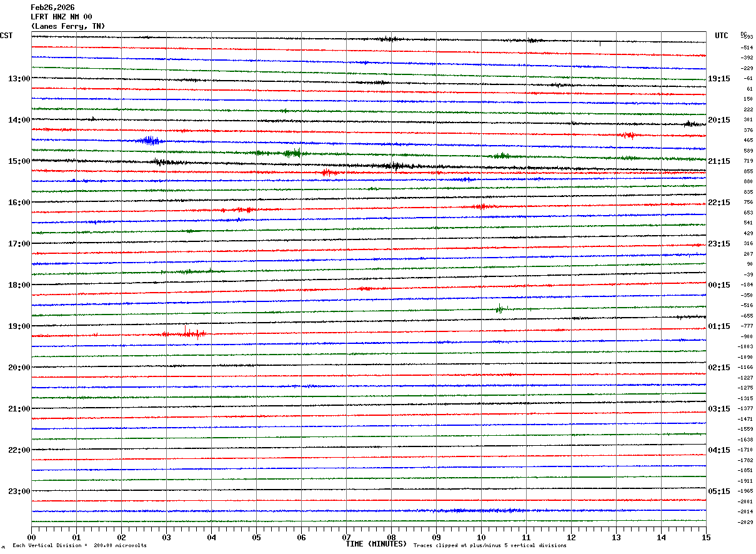Click the 17:00 CST time label
Screen dimensions: 756x554
click(19, 244)
